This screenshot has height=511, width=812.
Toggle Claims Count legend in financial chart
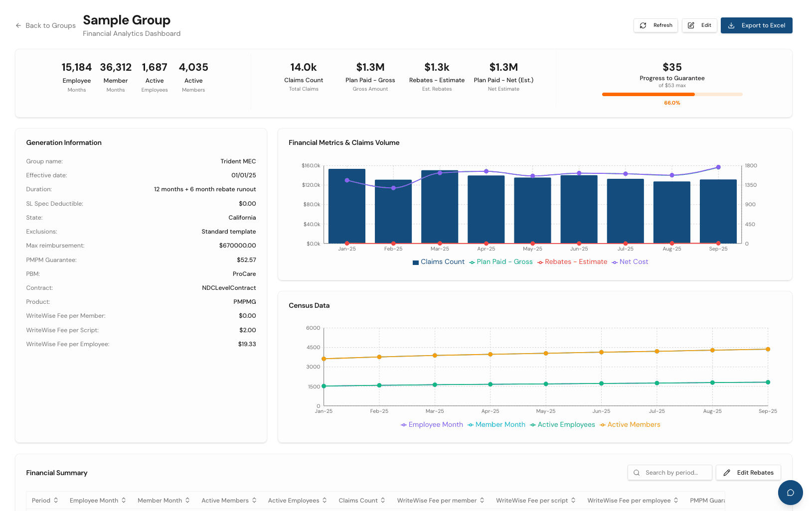[438, 262]
